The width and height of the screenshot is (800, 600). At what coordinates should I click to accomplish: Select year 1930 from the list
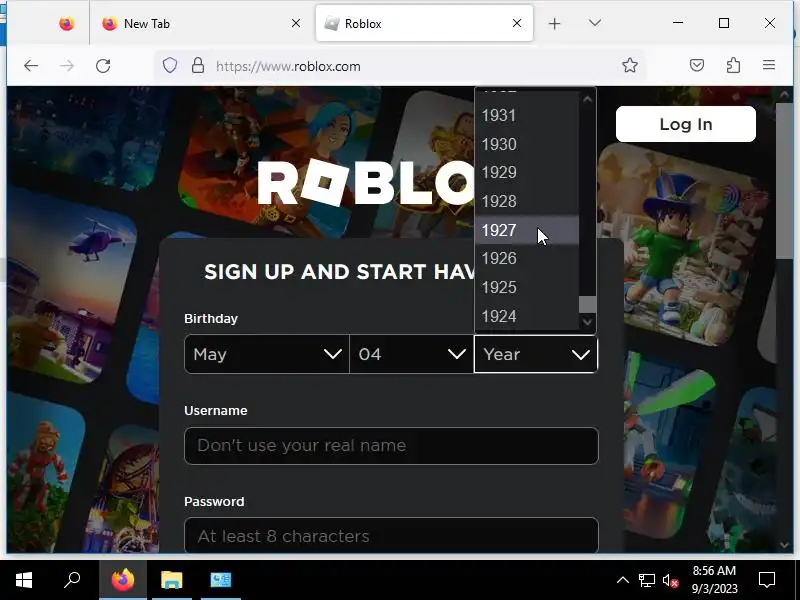pyautogui.click(x=527, y=144)
